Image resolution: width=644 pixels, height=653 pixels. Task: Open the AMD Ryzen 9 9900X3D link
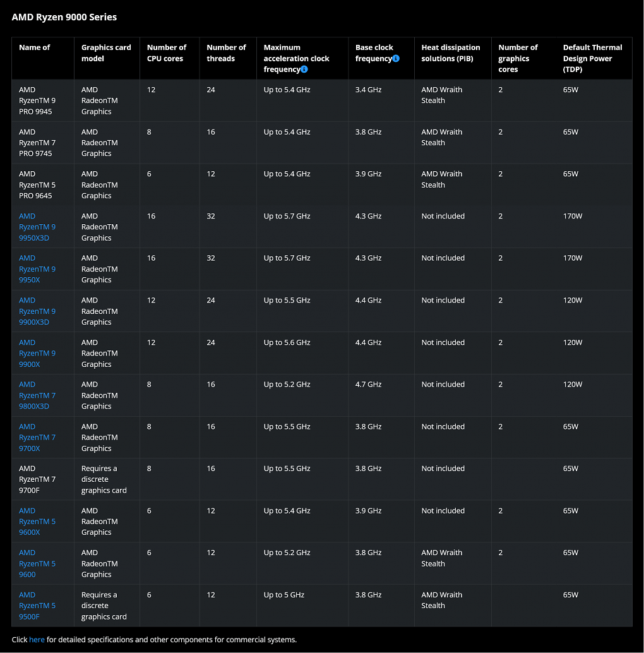pyautogui.click(x=37, y=311)
